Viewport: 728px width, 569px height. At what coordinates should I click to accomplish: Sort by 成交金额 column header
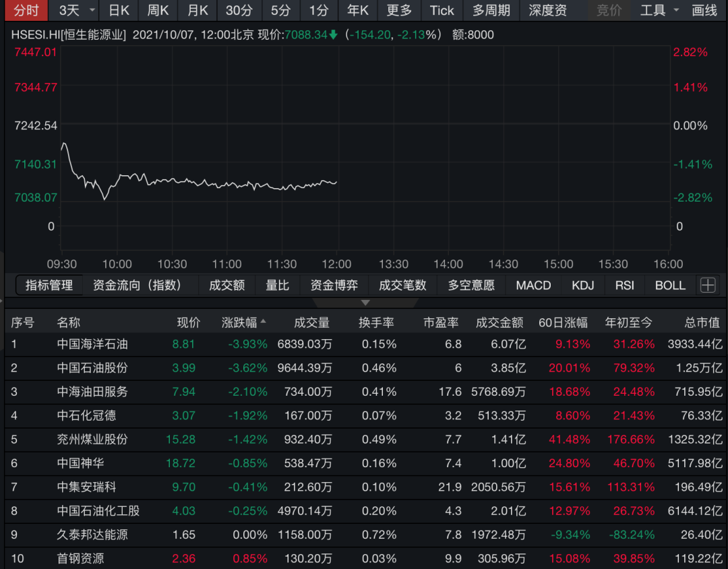[x=499, y=322]
